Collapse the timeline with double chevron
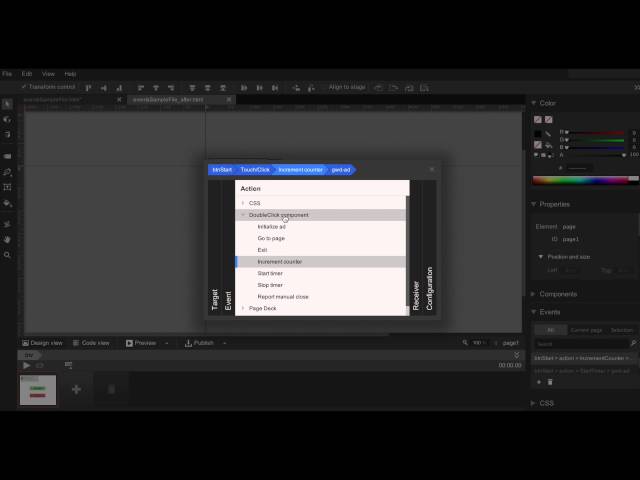Screen dimensions: 640x480 click(x=516, y=355)
